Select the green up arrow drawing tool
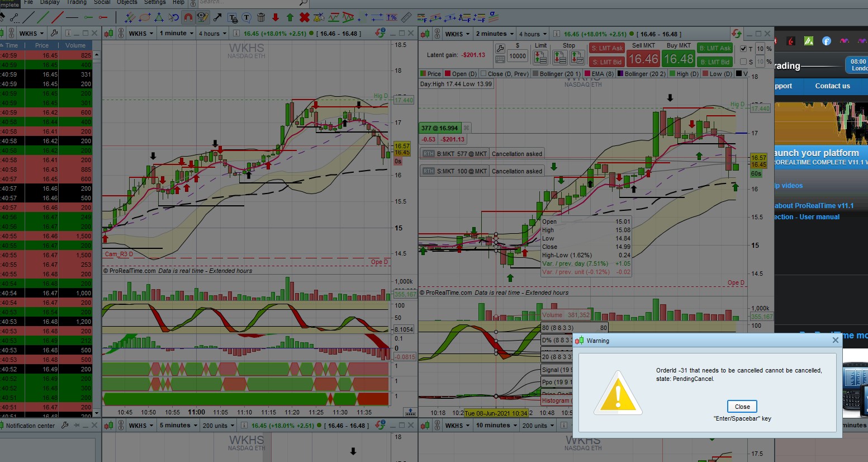The image size is (868, 462). [290, 17]
